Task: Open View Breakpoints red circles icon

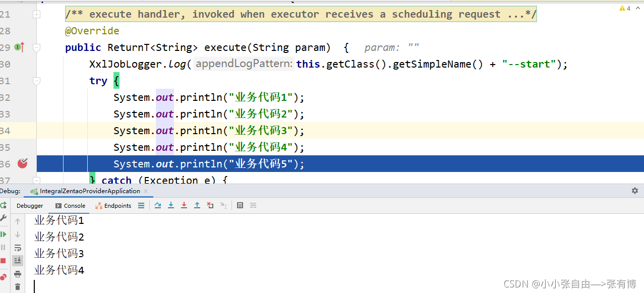Action: (3, 277)
